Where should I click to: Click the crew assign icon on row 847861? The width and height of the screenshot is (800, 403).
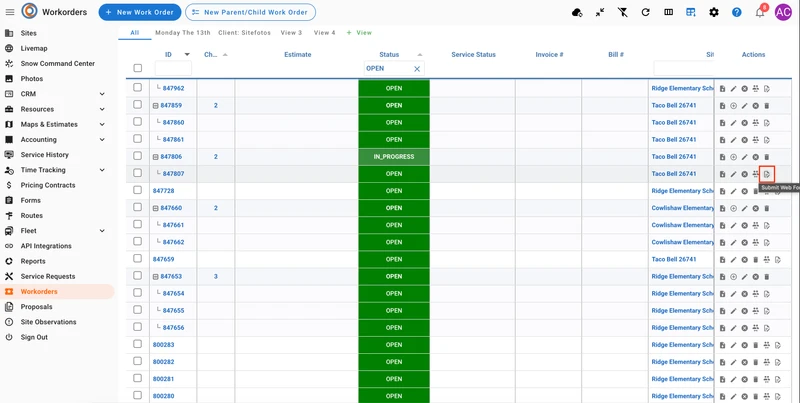tap(756, 140)
